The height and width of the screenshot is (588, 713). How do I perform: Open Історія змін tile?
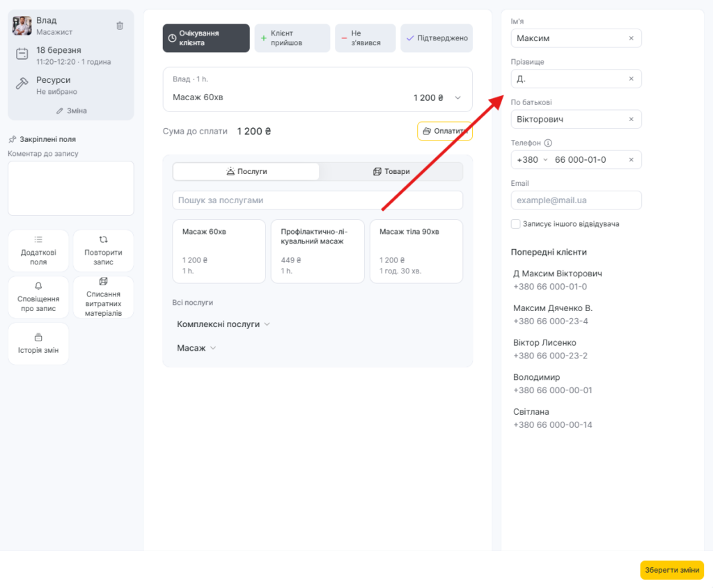click(x=38, y=344)
